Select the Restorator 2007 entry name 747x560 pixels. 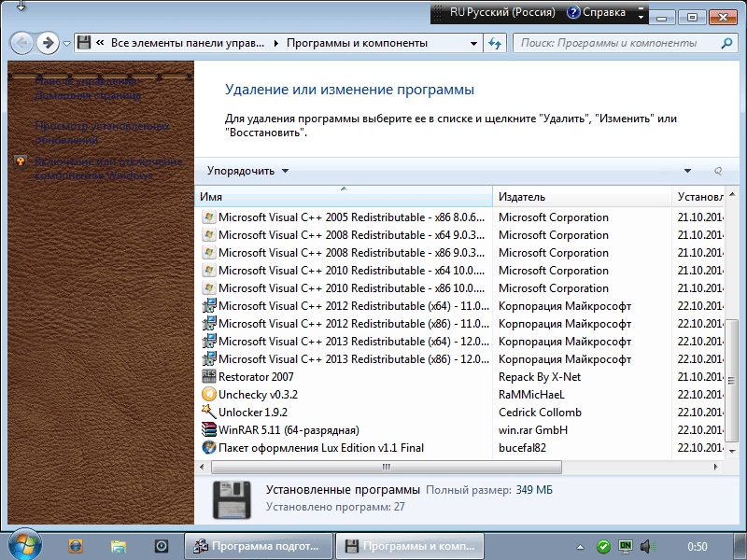(256, 377)
